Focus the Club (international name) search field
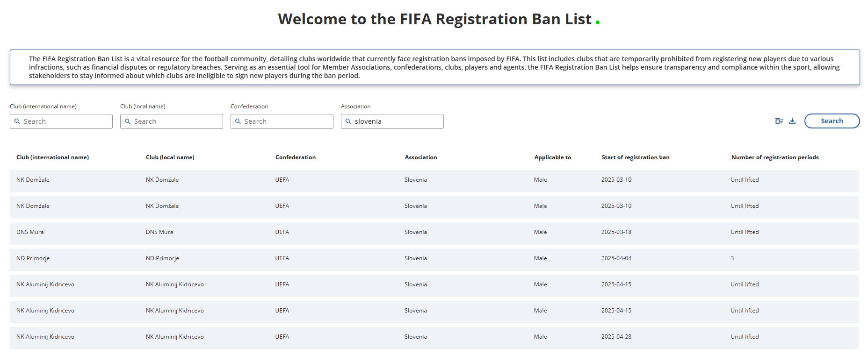Image resolution: width=868 pixels, height=362 pixels. [x=61, y=121]
